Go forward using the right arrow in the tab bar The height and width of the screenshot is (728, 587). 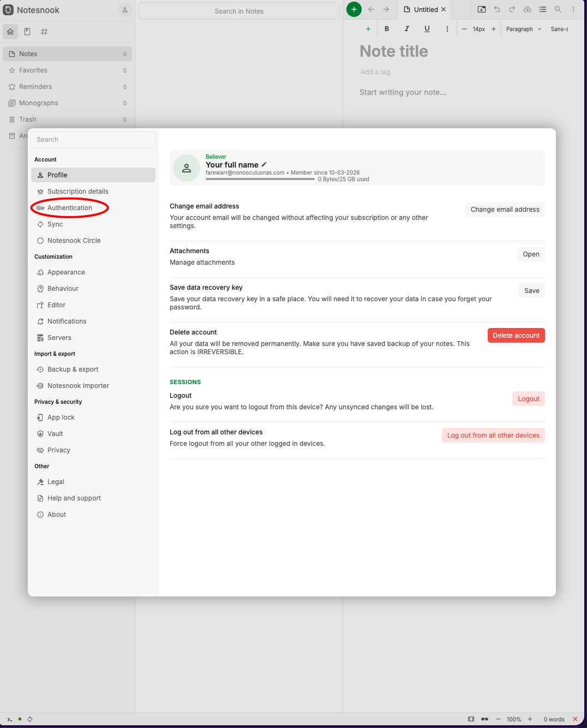pos(386,9)
